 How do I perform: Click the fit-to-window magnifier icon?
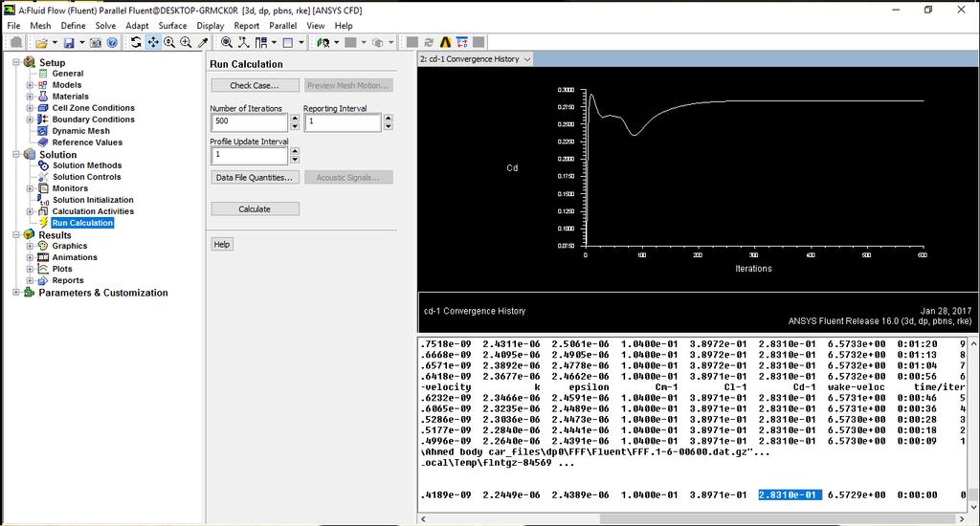pyautogui.click(x=227, y=42)
